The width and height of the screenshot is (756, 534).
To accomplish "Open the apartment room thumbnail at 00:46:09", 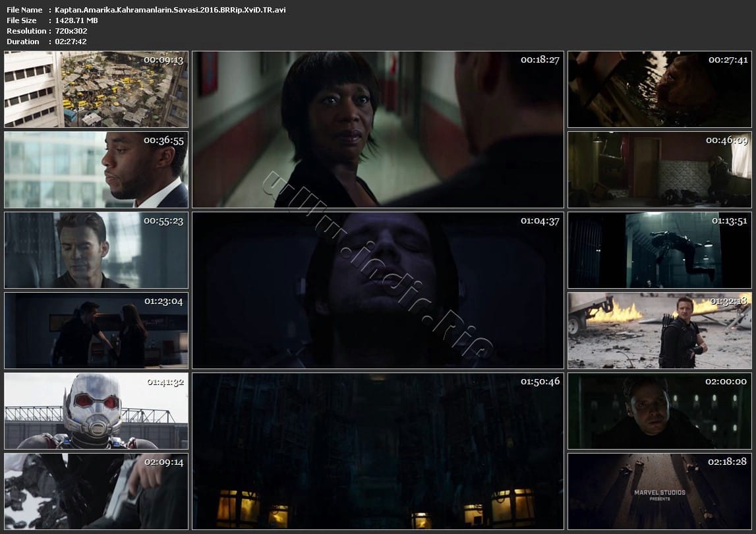I will click(x=660, y=170).
